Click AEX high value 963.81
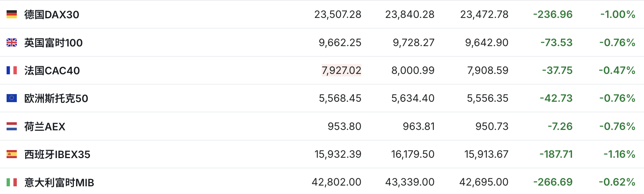The height and width of the screenshot is (194, 644). 418,126
